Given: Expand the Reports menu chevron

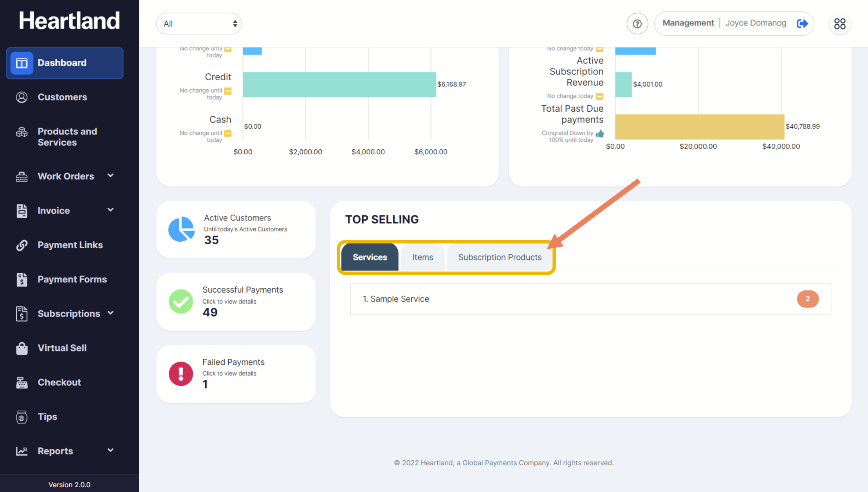Looking at the screenshot, I should tap(110, 450).
